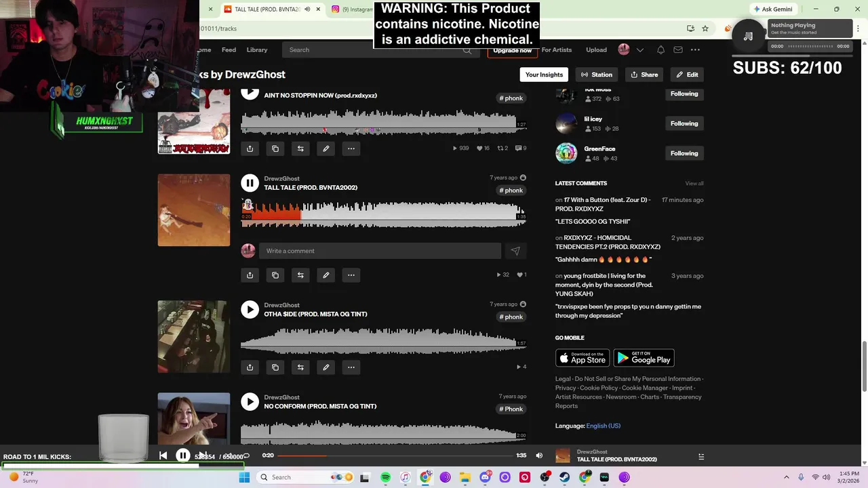Skip to previous track in bottom player
Image resolution: width=868 pixels, height=488 pixels.
pyautogui.click(x=163, y=455)
